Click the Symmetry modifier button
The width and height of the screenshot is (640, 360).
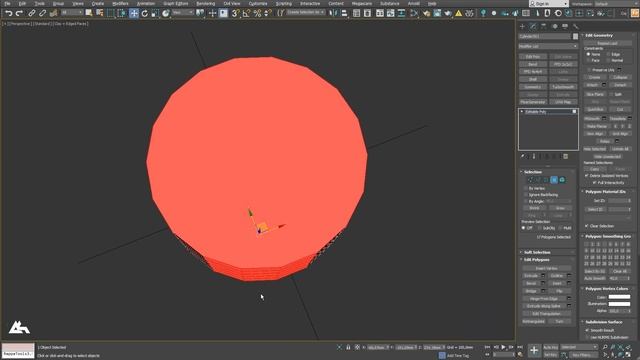coord(533,87)
